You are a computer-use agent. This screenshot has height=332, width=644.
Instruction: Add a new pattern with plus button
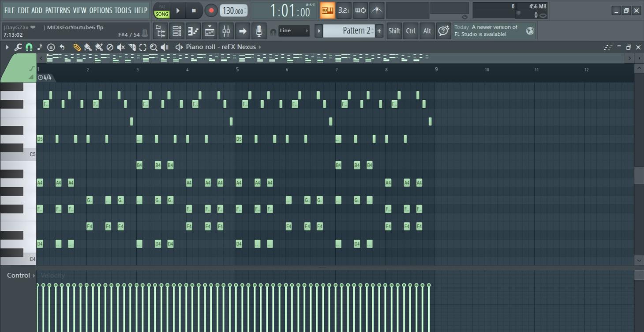[x=379, y=31]
